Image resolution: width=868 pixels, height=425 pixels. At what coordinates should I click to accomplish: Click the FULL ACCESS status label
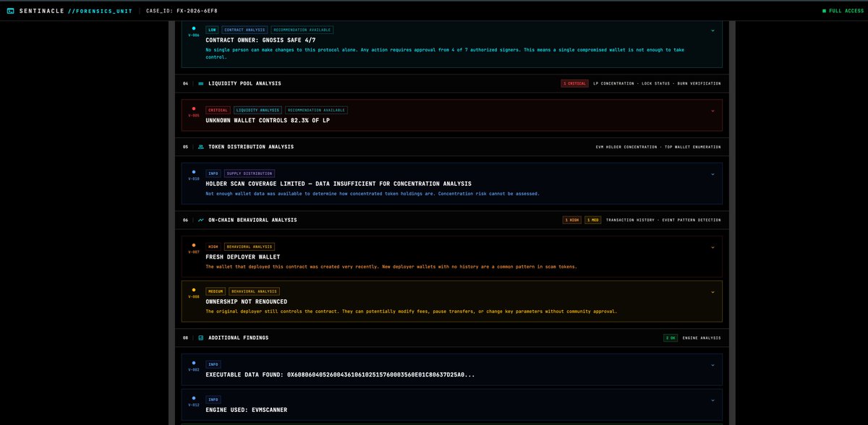[846, 11]
